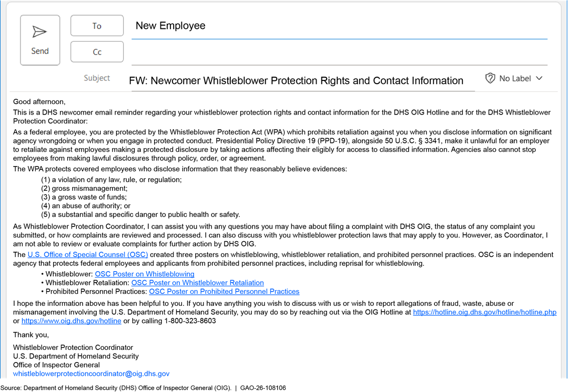The height and width of the screenshot is (392, 568).
Task: Open OSC Poster on Prohibited Personnel Practices
Action: coord(224,292)
